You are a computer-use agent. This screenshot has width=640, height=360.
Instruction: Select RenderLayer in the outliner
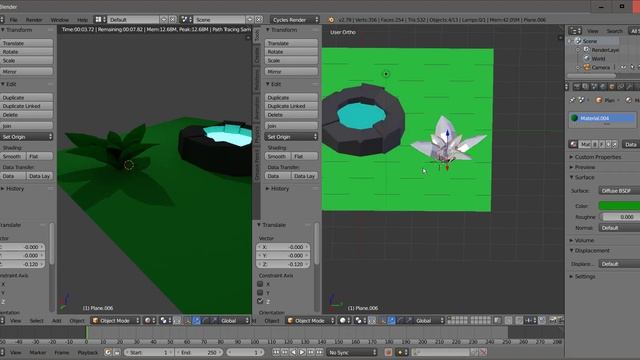point(605,50)
